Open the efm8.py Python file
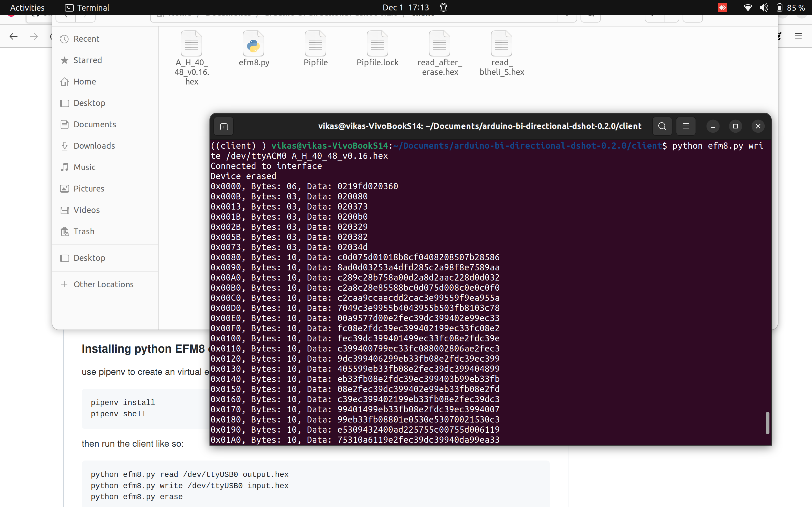Screen dimensions: 812x507 pos(254,44)
